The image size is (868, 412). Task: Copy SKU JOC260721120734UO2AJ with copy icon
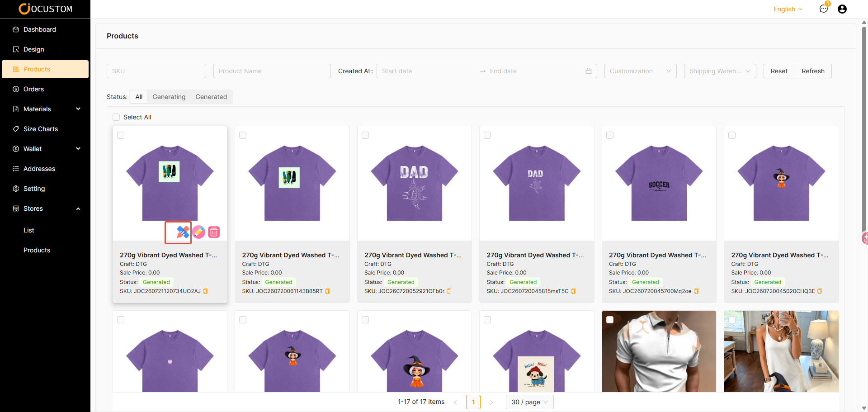coord(205,291)
